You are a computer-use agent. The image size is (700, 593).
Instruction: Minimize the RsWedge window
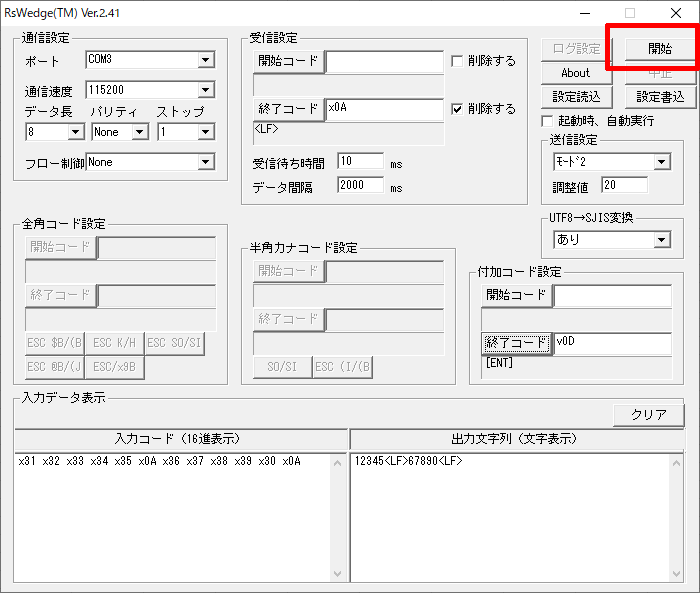585,13
